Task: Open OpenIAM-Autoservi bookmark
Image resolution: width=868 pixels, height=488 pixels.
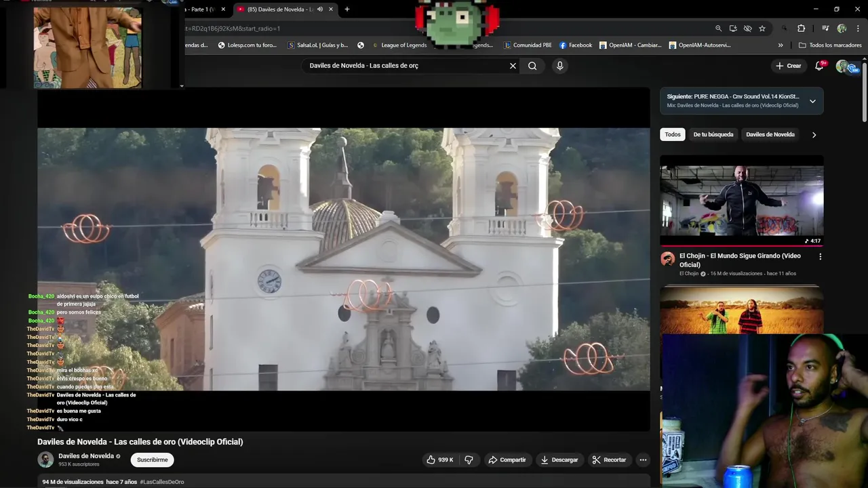Action: (700, 45)
